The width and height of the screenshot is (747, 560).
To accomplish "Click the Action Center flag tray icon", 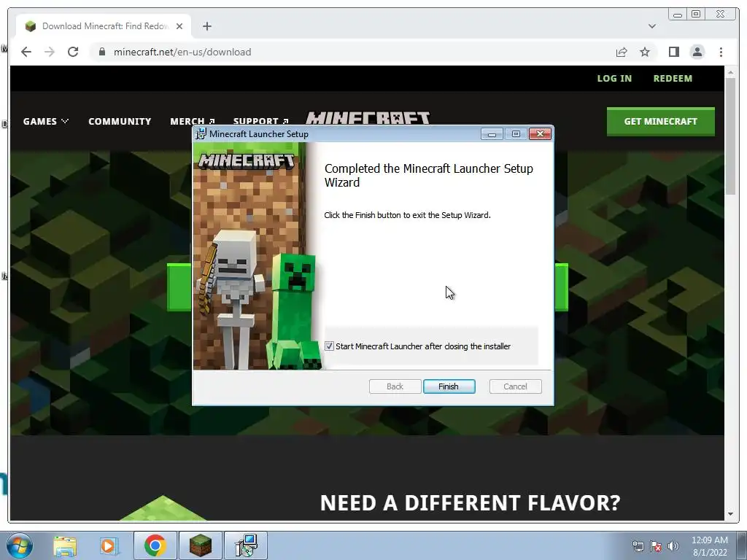I will (656, 546).
